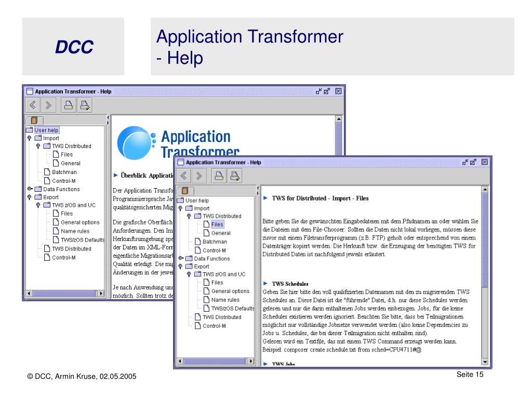The width and height of the screenshot is (532, 399).
Task: Open Name rules topic in front window
Action: point(225,300)
